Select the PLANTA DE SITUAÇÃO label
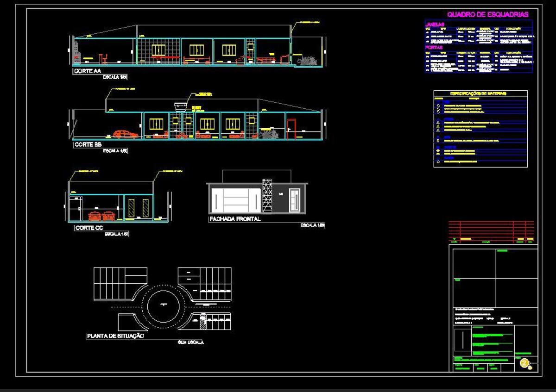The image size is (556, 392). pyautogui.click(x=115, y=336)
